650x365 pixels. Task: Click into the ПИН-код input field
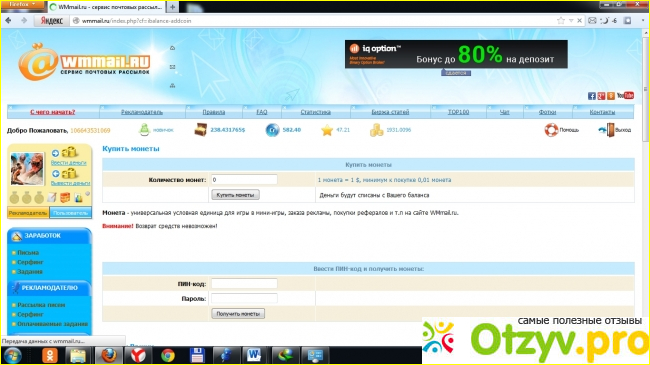tap(244, 284)
